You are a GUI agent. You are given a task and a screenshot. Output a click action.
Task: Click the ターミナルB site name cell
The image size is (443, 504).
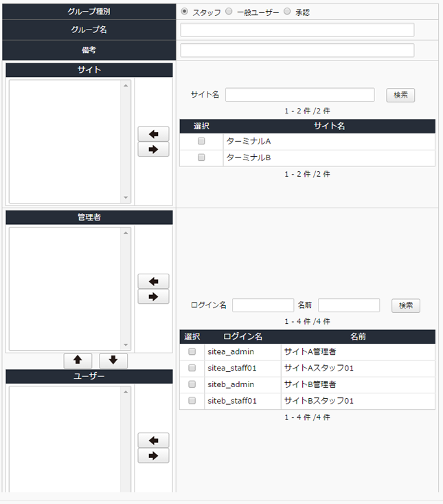[329, 158]
